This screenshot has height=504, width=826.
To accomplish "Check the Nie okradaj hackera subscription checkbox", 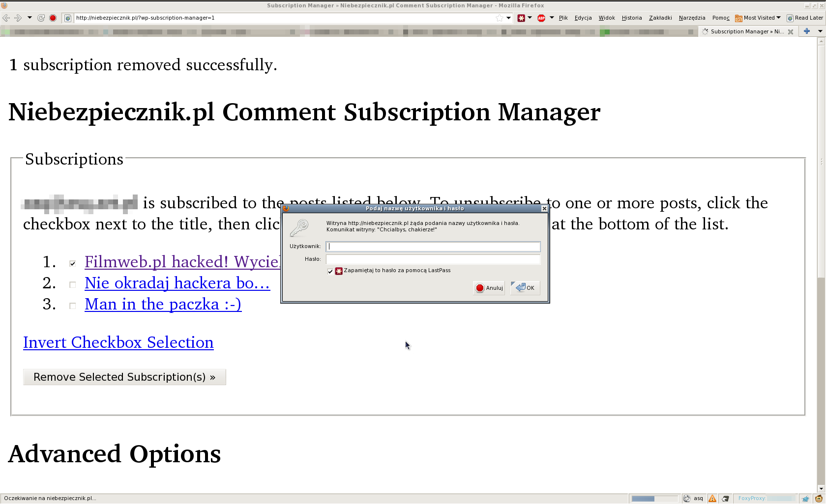I will (x=73, y=285).
